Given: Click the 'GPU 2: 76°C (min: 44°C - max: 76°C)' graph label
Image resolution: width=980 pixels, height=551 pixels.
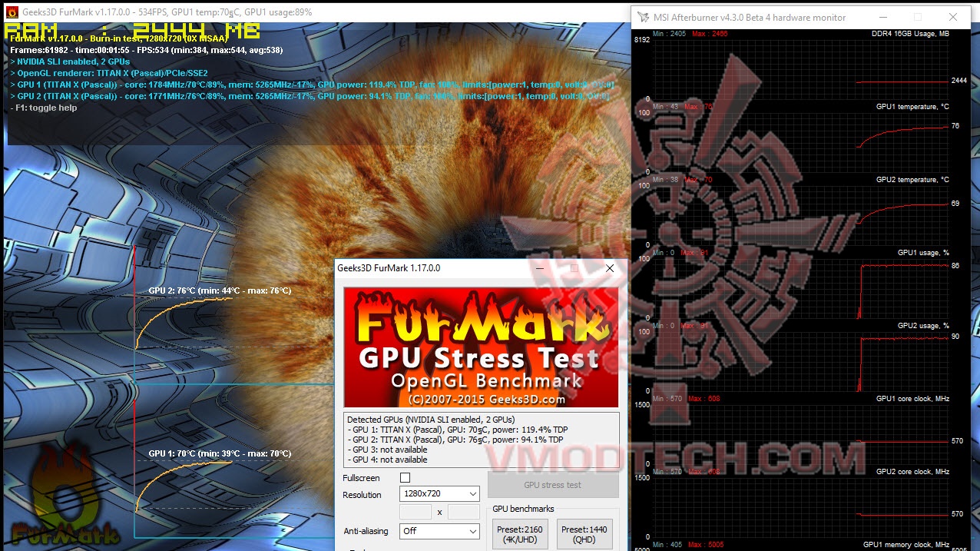Looking at the screenshot, I should (x=220, y=290).
